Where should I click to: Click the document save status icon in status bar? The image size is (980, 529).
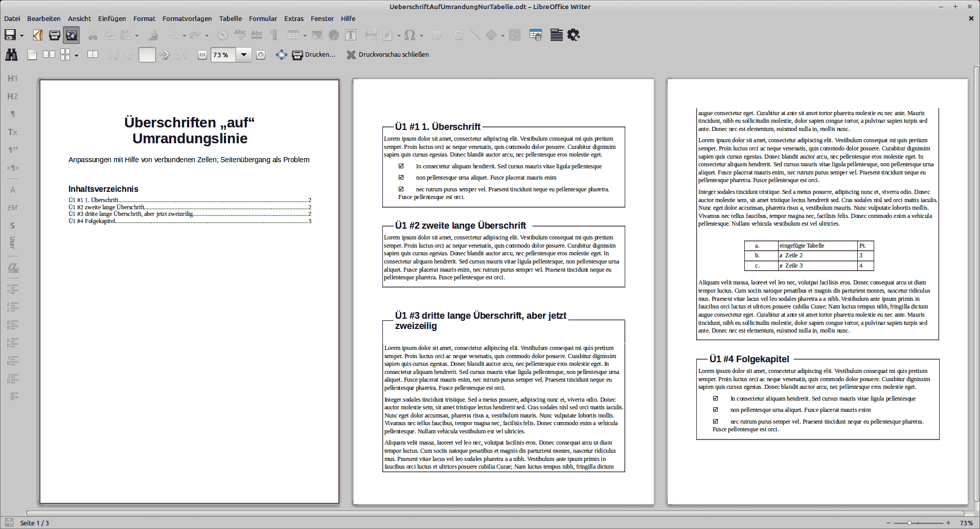(9, 523)
